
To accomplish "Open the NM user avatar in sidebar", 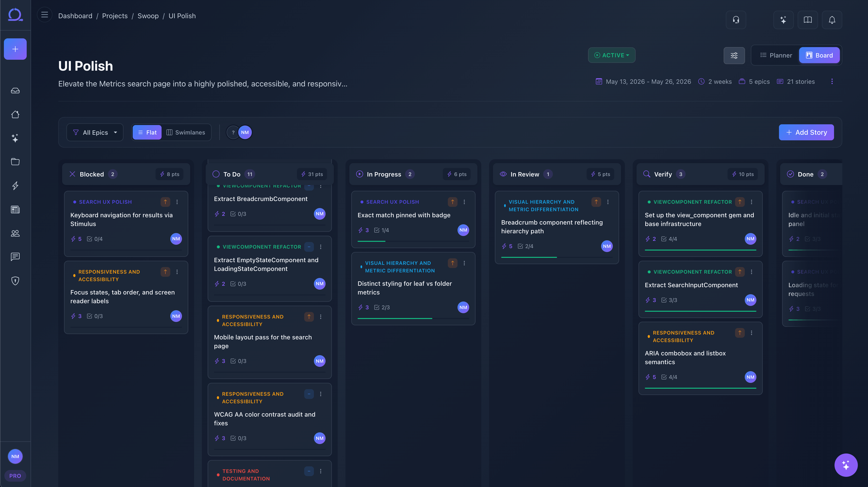I will (x=15, y=456).
